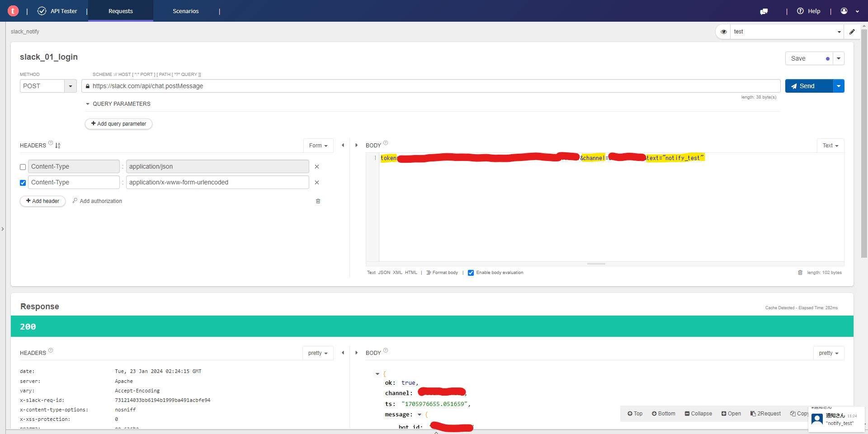Viewport: 868px width, 434px height.
Task: Open the user account icon menu
Action: 844,11
